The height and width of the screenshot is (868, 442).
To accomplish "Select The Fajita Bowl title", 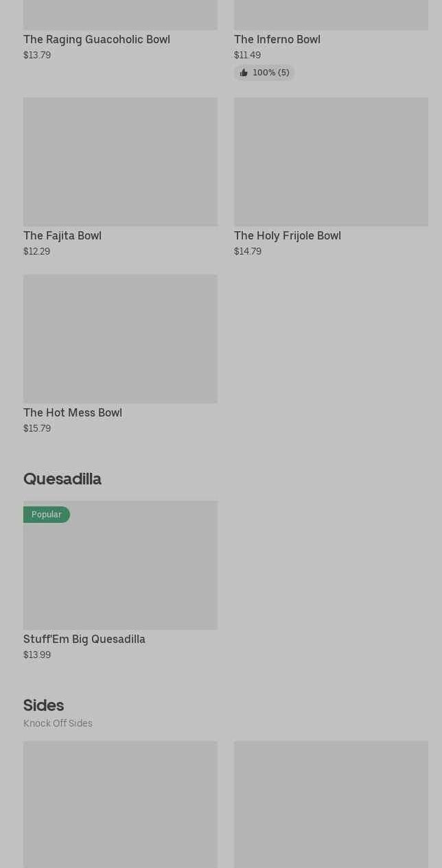I will [62, 236].
